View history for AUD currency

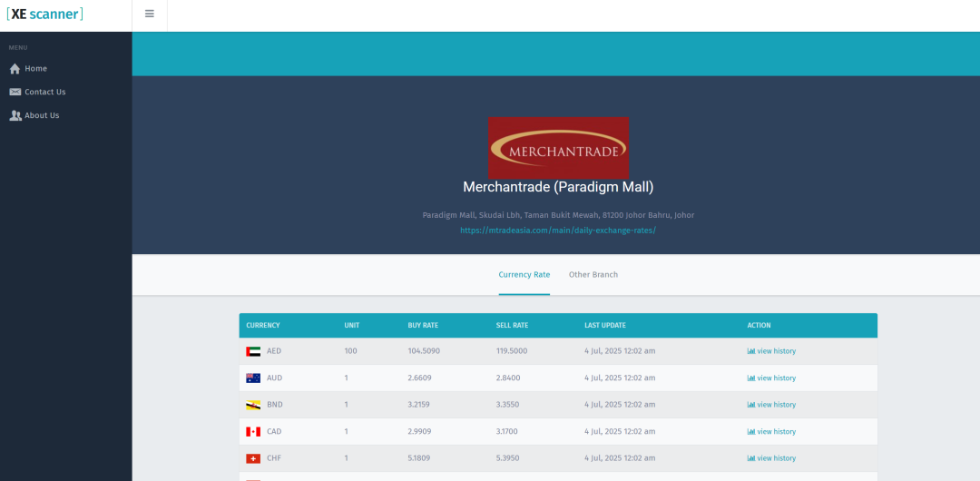point(771,378)
